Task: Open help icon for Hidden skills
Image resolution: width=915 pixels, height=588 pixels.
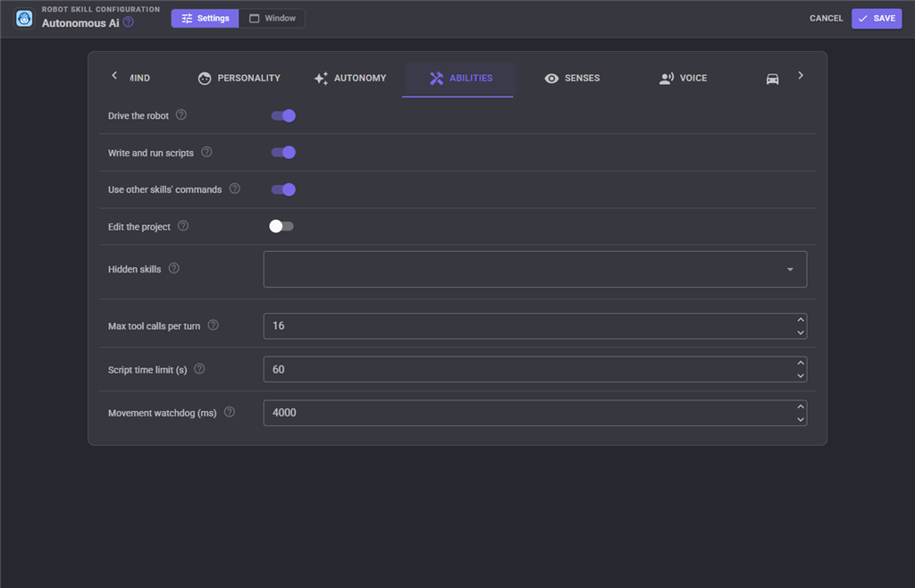Action: tap(174, 268)
